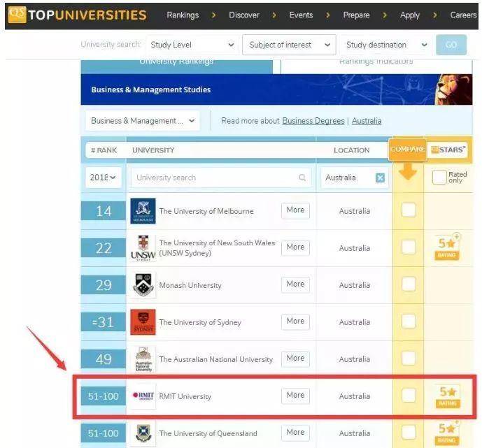Open the Study Level dropdown
The width and height of the screenshot is (482, 448).
click(192, 45)
